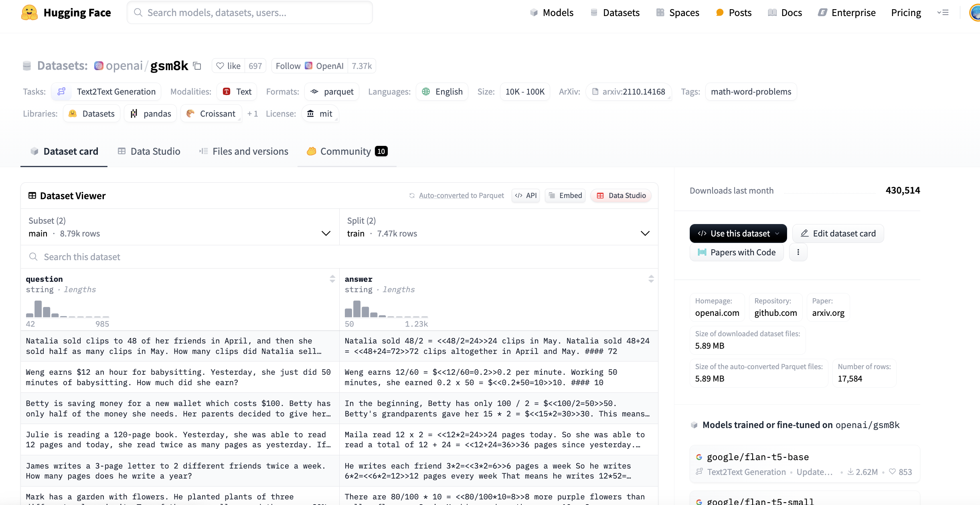
Task: Open the top-right hamburger menu icon
Action: [943, 12]
